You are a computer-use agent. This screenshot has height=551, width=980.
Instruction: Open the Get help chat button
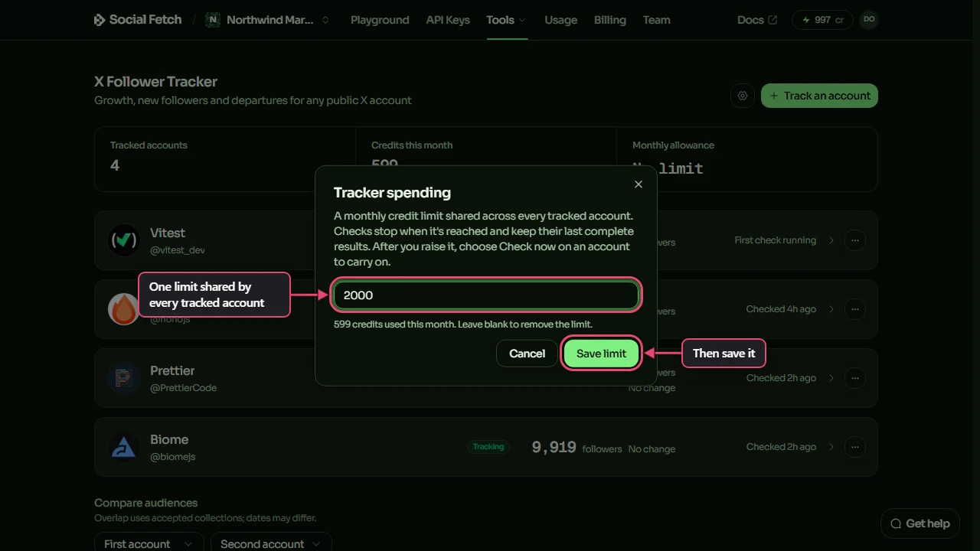(920, 523)
